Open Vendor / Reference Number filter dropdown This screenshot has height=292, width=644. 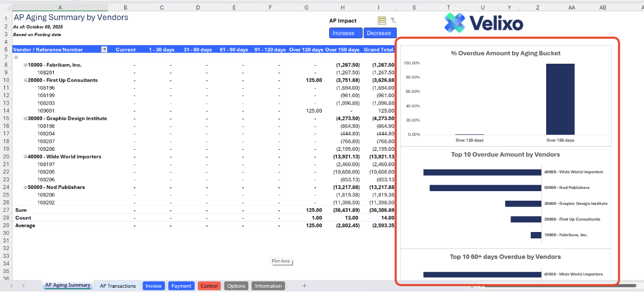(104, 49)
